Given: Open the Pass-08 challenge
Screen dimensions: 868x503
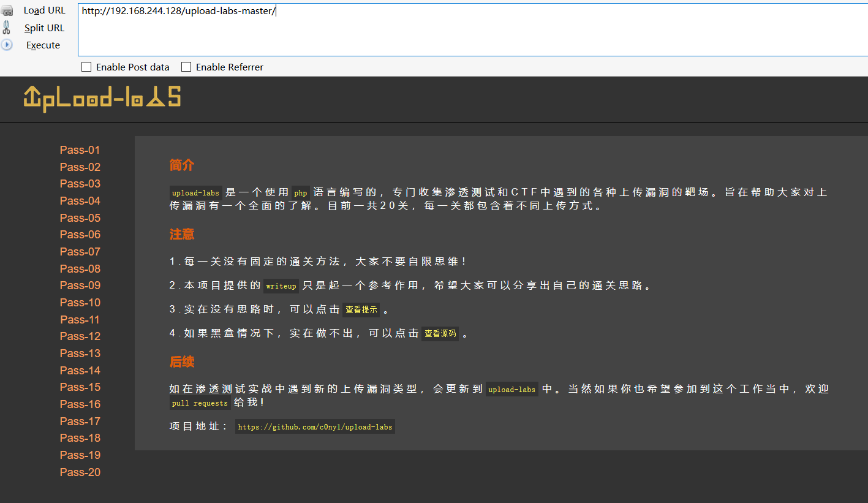Looking at the screenshot, I should click(80, 268).
